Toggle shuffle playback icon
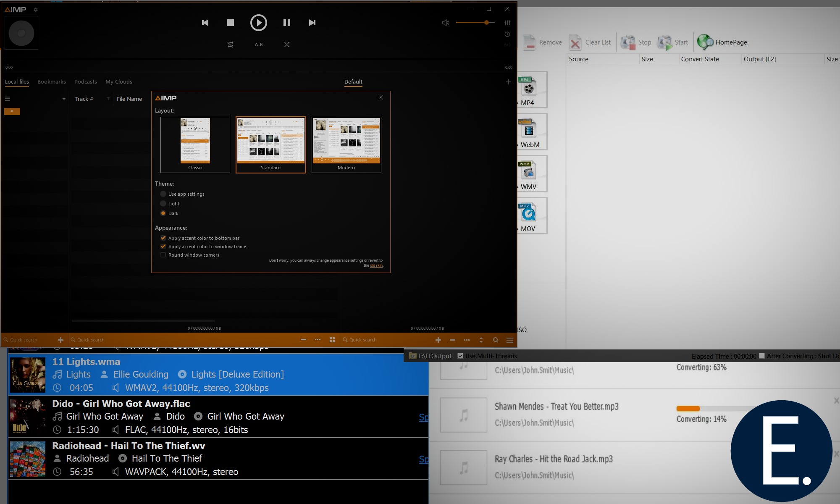 (x=287, y=45)
